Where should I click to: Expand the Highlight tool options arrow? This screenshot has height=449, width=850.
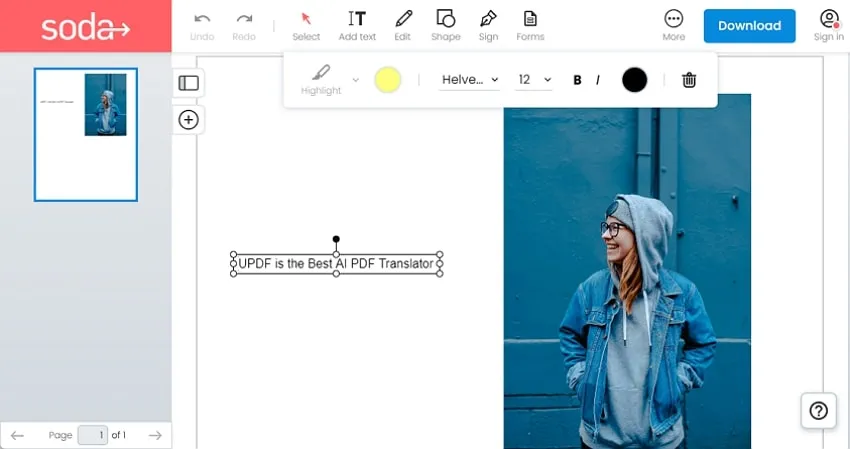click(x=356, y=80)
